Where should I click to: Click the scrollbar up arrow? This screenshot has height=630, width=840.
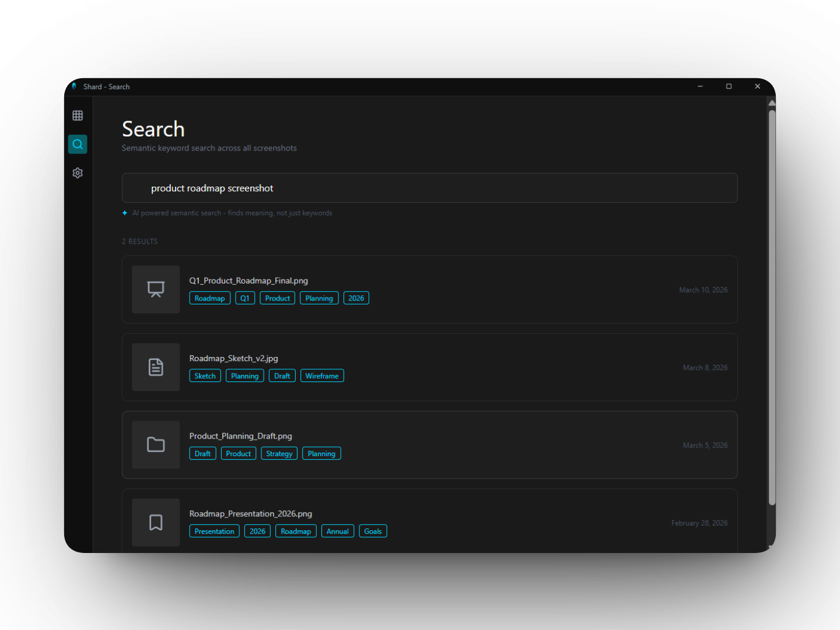click(772, 103)
